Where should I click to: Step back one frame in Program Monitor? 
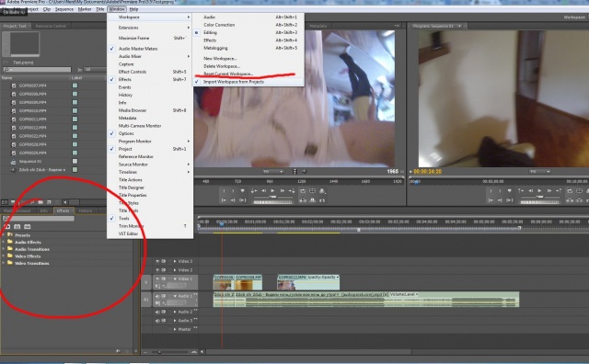point(530,191)
